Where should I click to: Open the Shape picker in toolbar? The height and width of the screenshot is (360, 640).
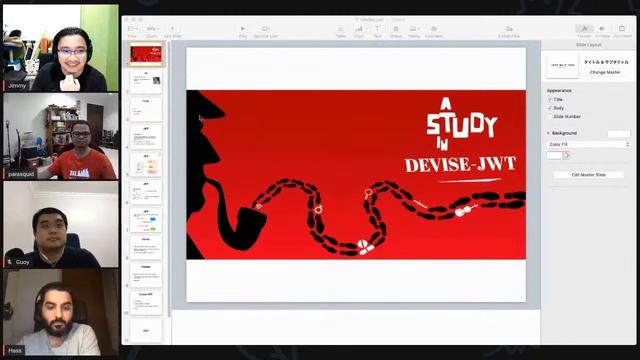[x=396, y=29]
